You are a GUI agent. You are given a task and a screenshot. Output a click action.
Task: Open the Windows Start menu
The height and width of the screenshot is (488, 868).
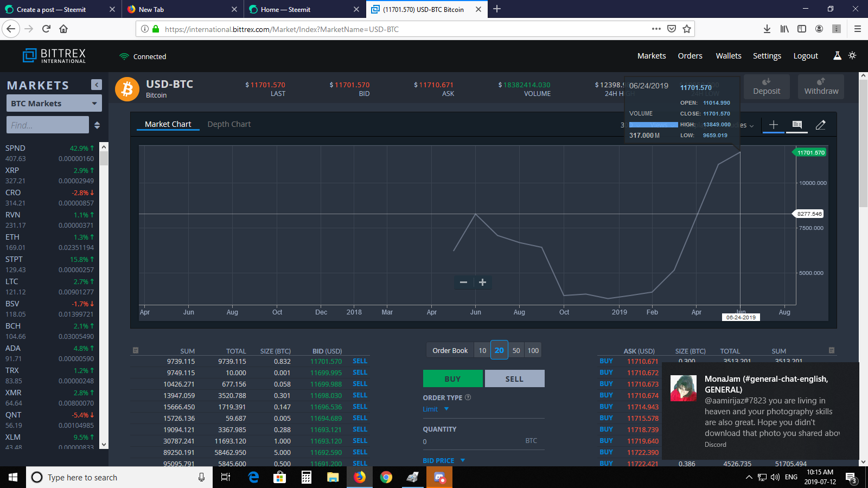[13, 477]
